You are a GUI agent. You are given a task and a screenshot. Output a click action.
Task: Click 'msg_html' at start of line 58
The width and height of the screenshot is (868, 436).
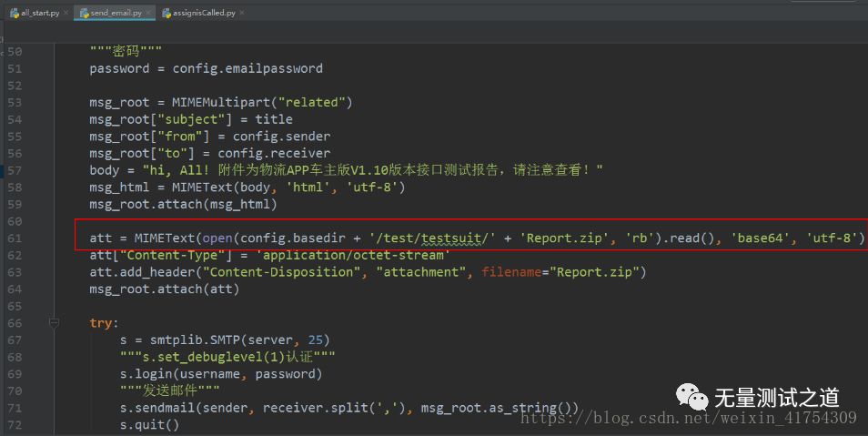(x=119, y=188)
